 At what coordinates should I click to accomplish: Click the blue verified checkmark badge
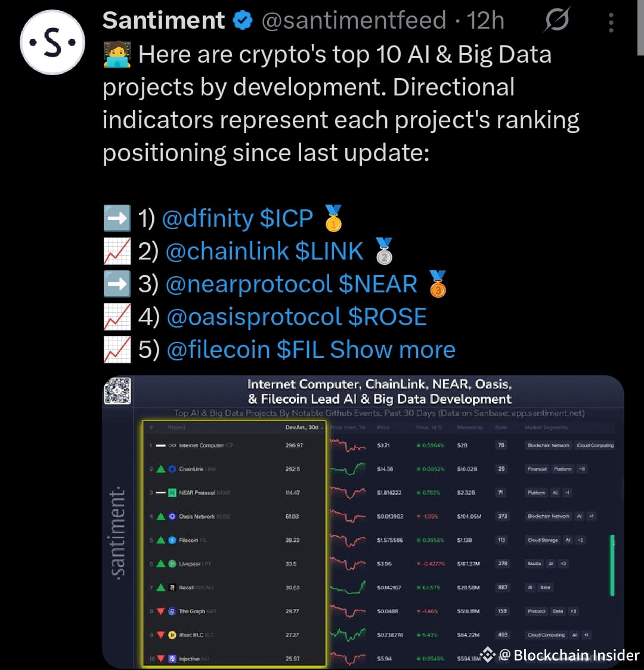click(241, 20)
